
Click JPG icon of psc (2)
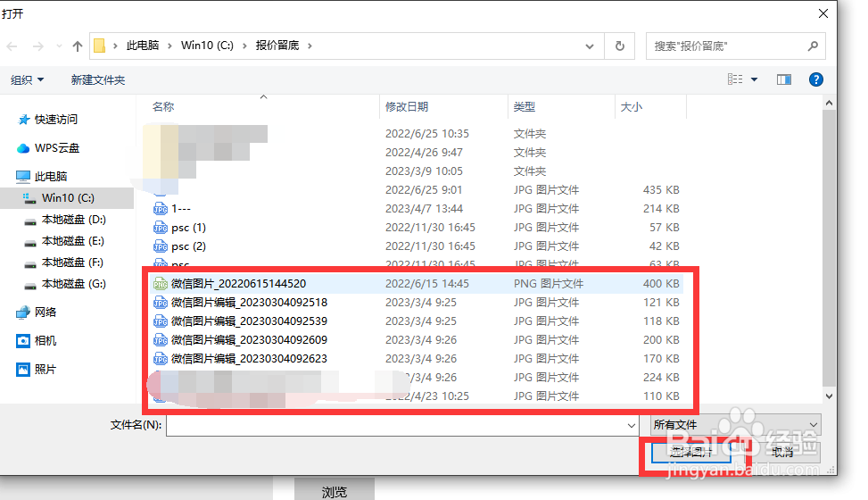tap(161, 246)
